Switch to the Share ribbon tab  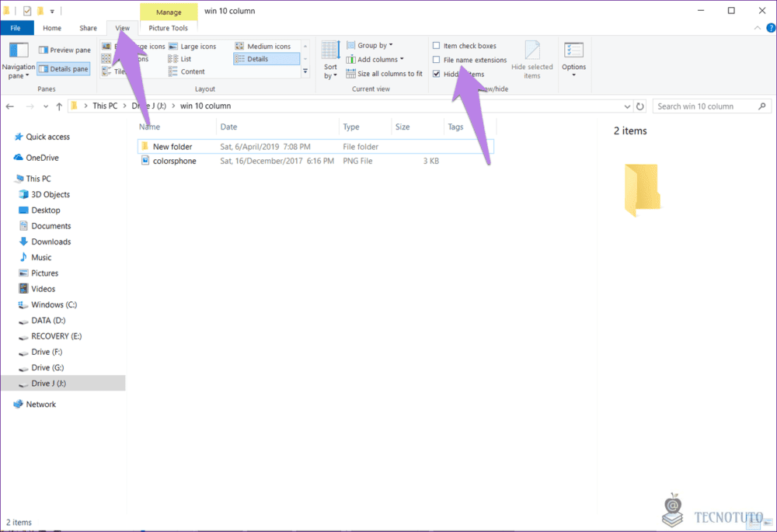point(89,28)
